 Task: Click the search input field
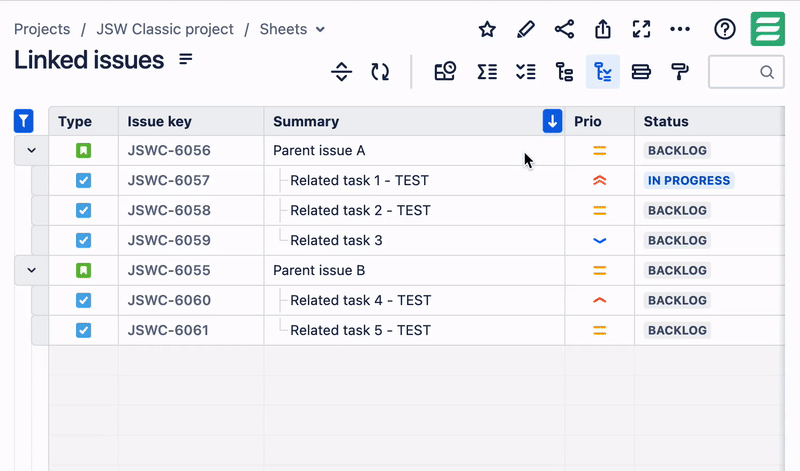pyautogui.click(x=734, y=72)
